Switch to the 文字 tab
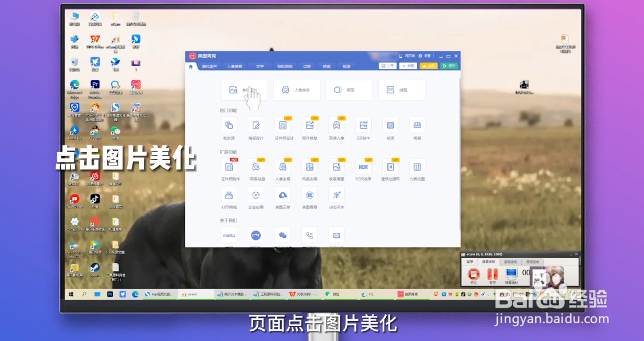This screenshot has height=341, width=644. coord(260,66)
